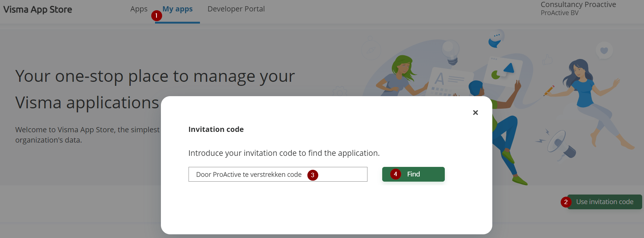Viewport: 644px width, 238px height.
Task: Open the Apps tab
Action: coord(139,9)
